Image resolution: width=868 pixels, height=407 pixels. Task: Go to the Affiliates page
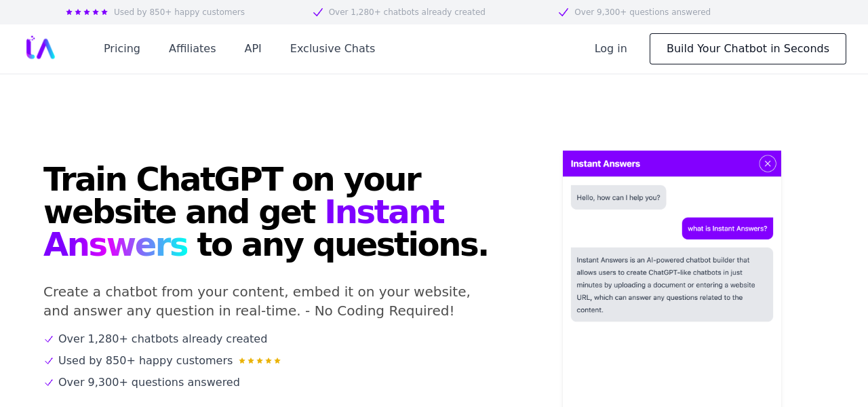(192, 49)
